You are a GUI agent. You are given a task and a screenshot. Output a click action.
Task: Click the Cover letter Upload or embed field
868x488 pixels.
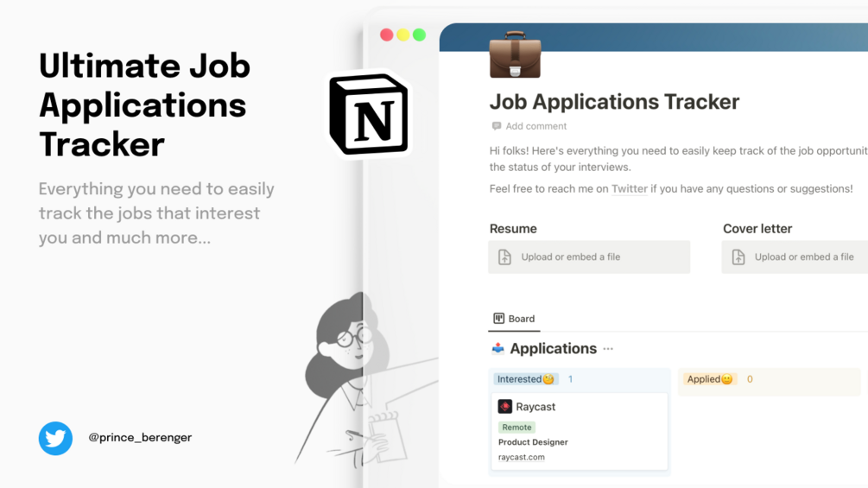(803, 257)
